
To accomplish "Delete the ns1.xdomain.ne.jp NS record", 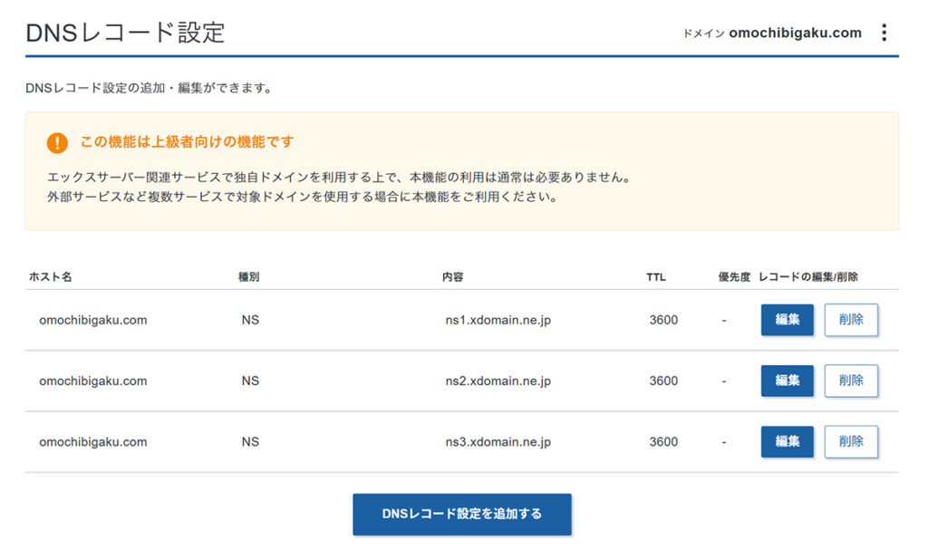I will 851,320.
